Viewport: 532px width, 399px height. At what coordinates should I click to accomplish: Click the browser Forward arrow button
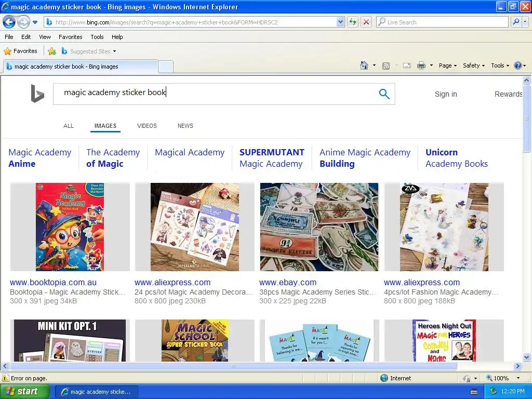[23, 22]
